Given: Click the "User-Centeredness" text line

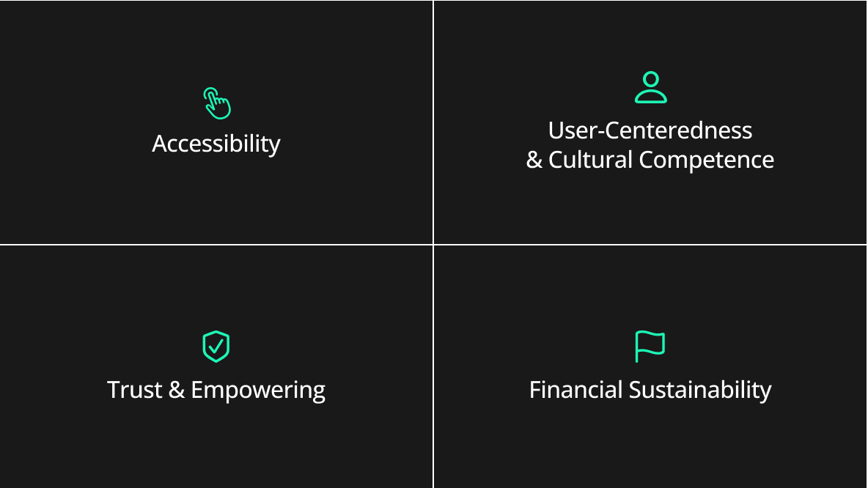Looking at the screenshot, I should pos(650,130).
